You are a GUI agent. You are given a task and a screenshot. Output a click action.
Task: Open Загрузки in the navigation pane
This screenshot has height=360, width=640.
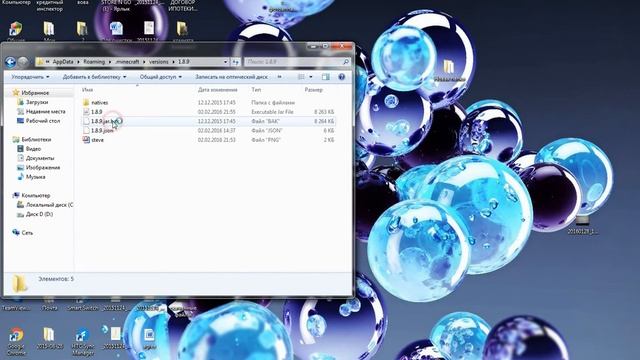click(37, 102)
